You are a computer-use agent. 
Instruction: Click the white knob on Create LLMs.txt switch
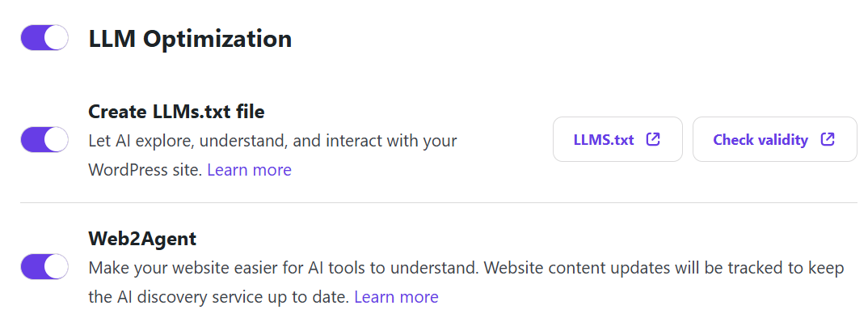pos(56,139)
